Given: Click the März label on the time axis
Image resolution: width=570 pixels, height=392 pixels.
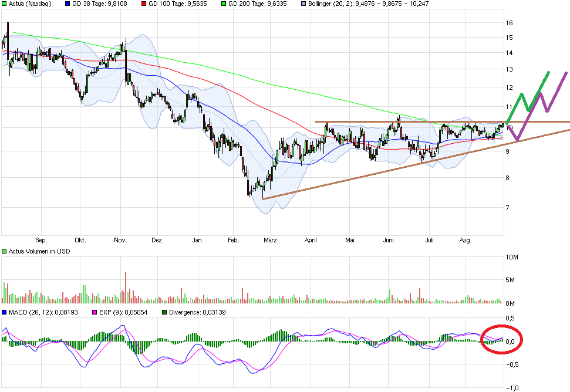Looking at the screenshot, I should (x=270, y=240).
